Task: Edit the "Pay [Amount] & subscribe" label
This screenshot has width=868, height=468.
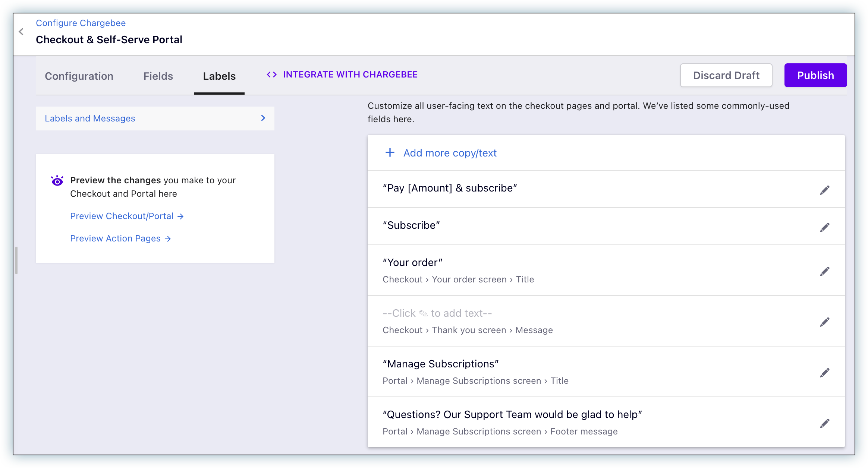Action: 824,190
